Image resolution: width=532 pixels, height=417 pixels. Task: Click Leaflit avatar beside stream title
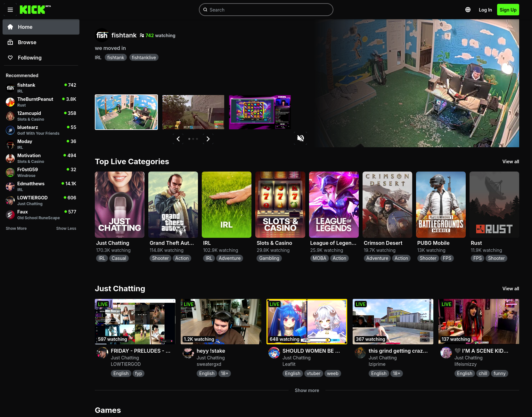(x=274, y=353)
